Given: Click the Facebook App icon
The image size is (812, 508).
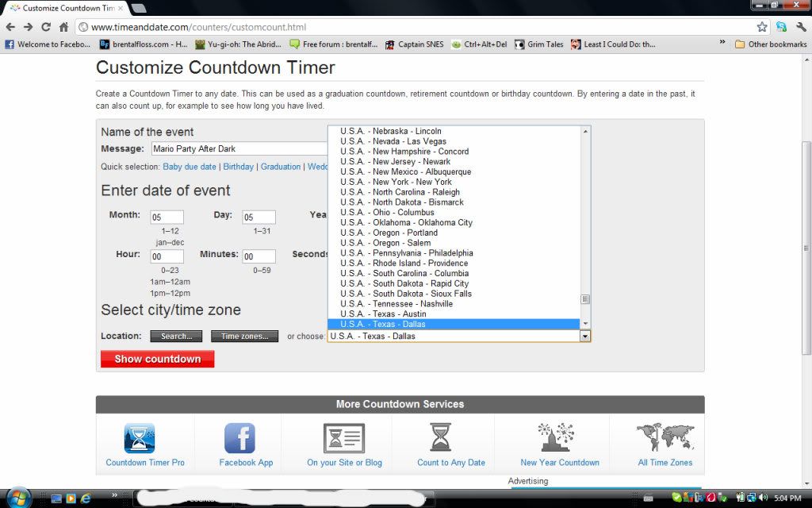Looking at the screenshot, I should coord(239,438).
